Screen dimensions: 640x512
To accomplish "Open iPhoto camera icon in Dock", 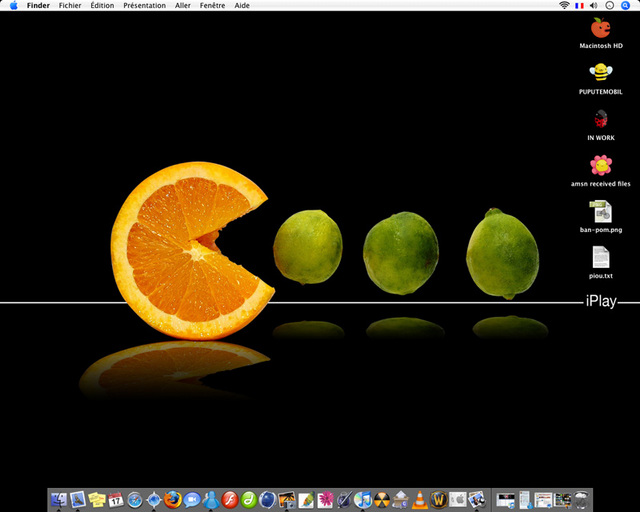I will pyautogui.click(x=287, y=499).
